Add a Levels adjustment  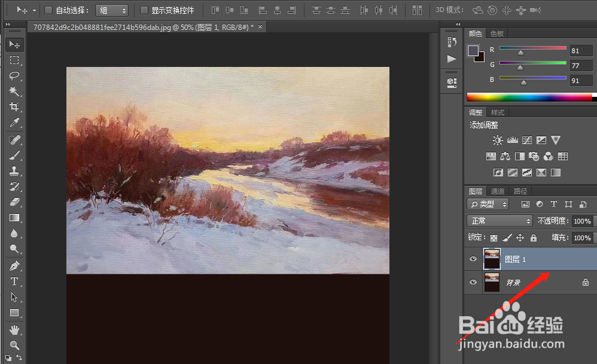click(513, 140)
